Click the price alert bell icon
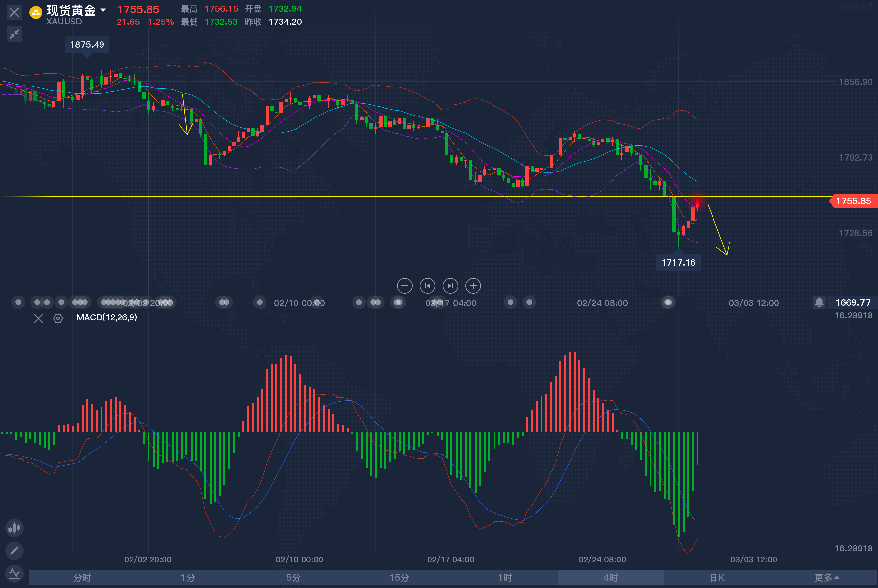The height and width of the screenshot is (588, 878). point(819,302)
